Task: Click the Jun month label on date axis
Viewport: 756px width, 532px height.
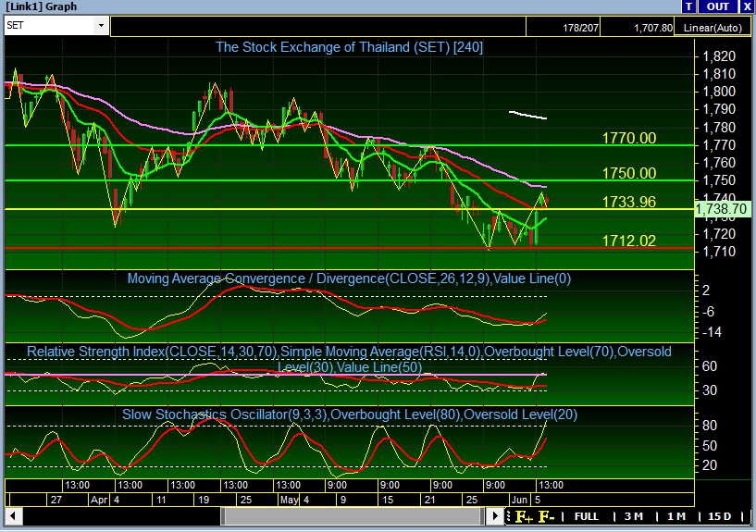Action: point(520,500)
